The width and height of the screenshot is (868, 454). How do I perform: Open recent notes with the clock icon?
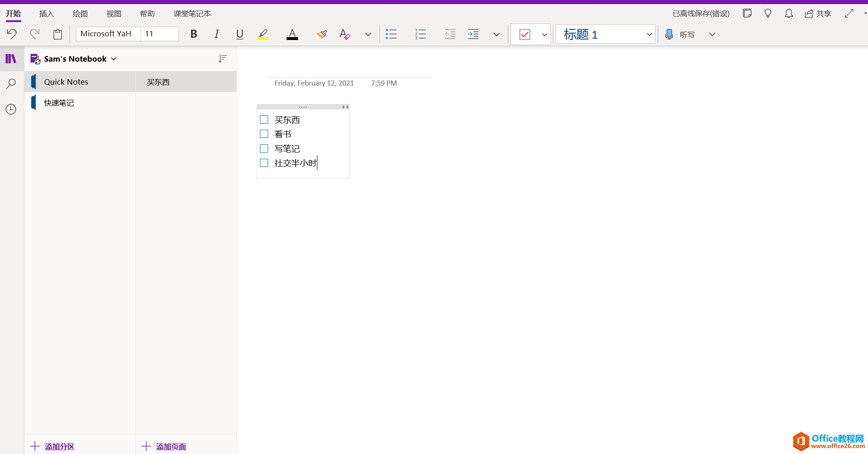tap(11, 109)
